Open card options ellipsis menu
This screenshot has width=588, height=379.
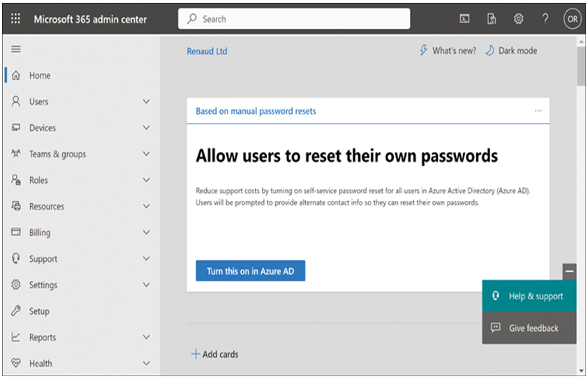538,110
